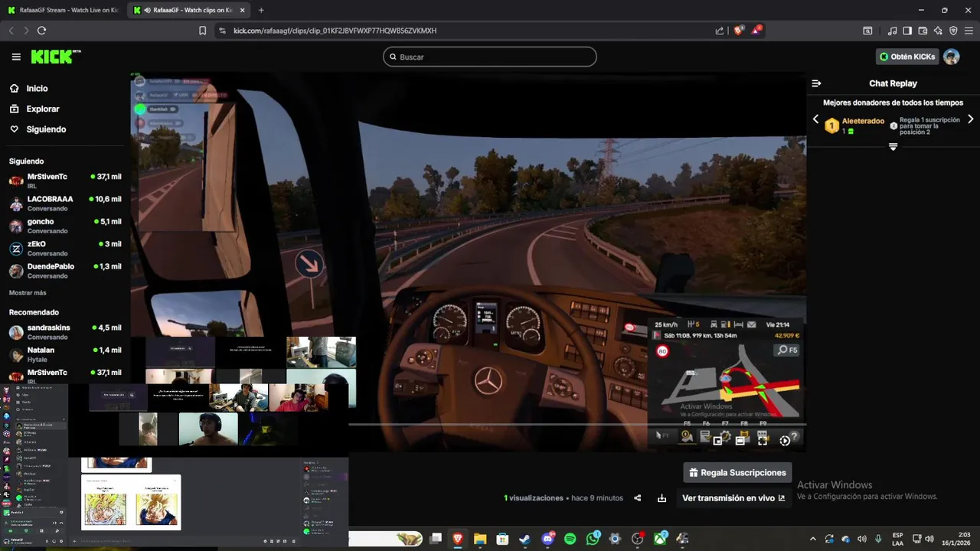Viewport: 980px width, 551px height.
Task: Expand the donors leaderboard
Action: click(893, 146)
